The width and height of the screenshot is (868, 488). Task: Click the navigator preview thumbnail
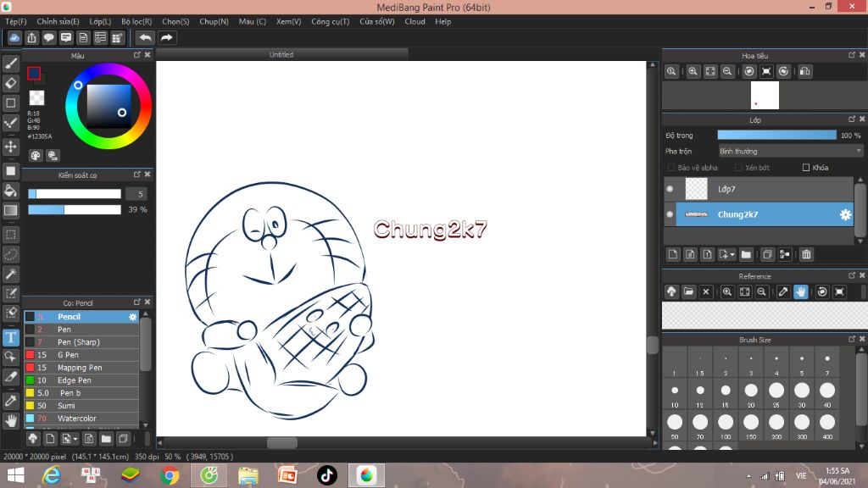(765, 95)
